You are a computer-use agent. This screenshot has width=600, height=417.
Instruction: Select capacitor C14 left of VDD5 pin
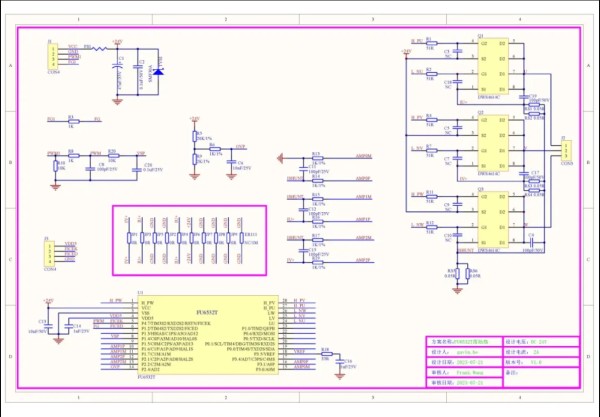(x=68, y=326)
